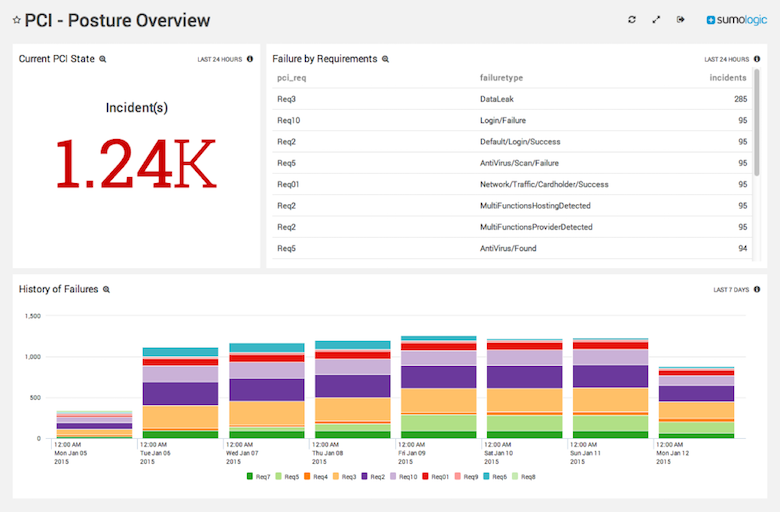Click the Mon Jan 05 stacked bar
Image resolution: width=780 pixels, height=512 pixels.
pyautogui.click(x=94, y=425)
